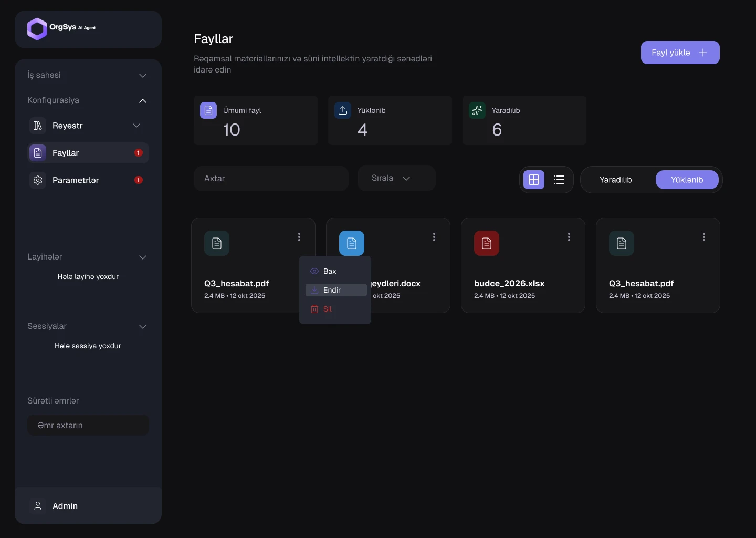Open the budce_2026.xlsx file card

tap(523, 265)
